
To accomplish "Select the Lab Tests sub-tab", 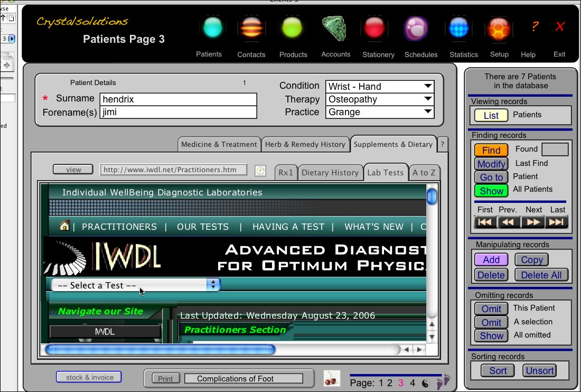I will coord(386,173).
